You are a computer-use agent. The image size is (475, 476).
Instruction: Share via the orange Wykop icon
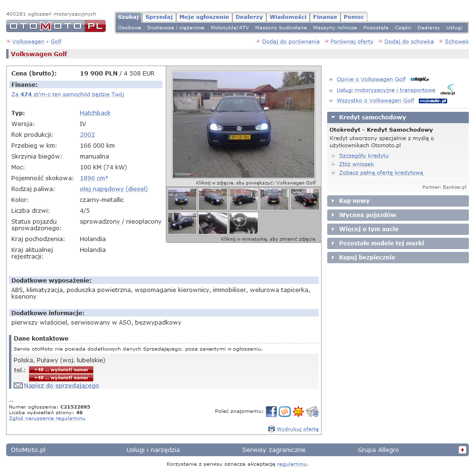click(285, 412)
